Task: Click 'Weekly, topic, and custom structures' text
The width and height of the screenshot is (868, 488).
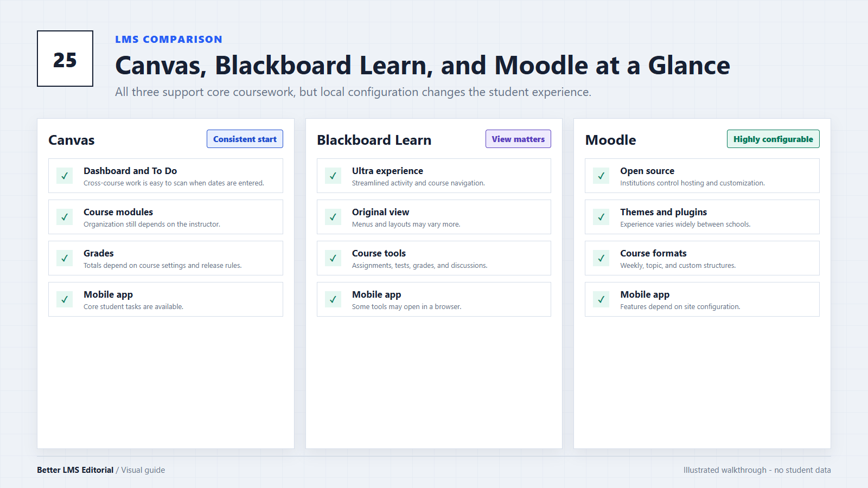Action: pos(678,266)
